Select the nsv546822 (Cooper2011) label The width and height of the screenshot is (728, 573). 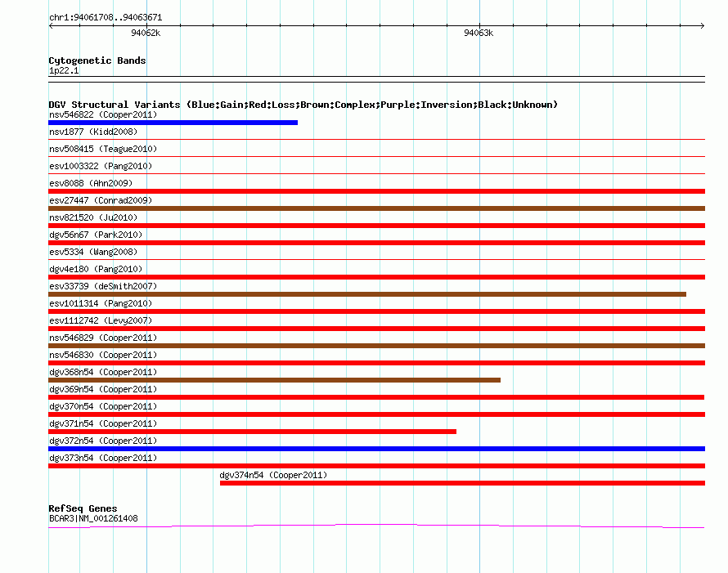click(x=103, y=114)
